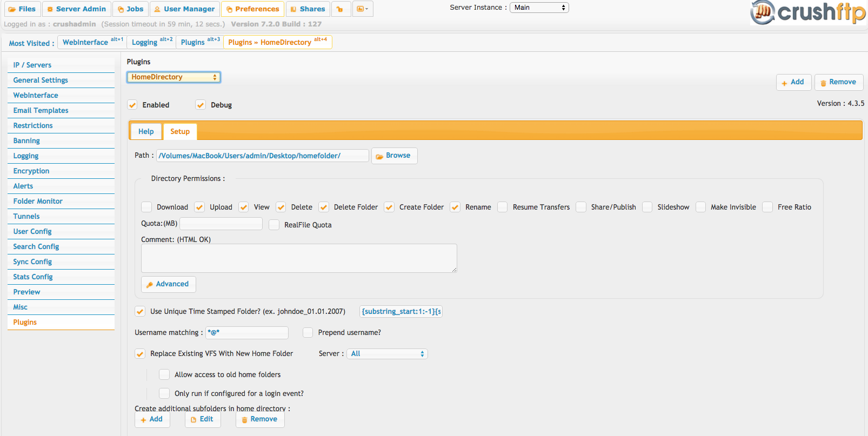Enable Make Invisible checkbox
The width and height of the screenshot is (868, 436).
click(x=700, y=207)
